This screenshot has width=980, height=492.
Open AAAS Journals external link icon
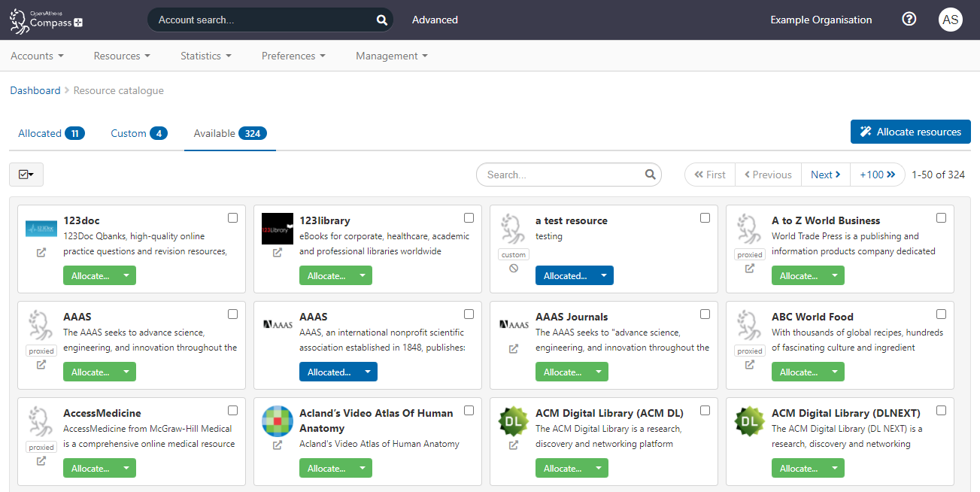(513, 348)
